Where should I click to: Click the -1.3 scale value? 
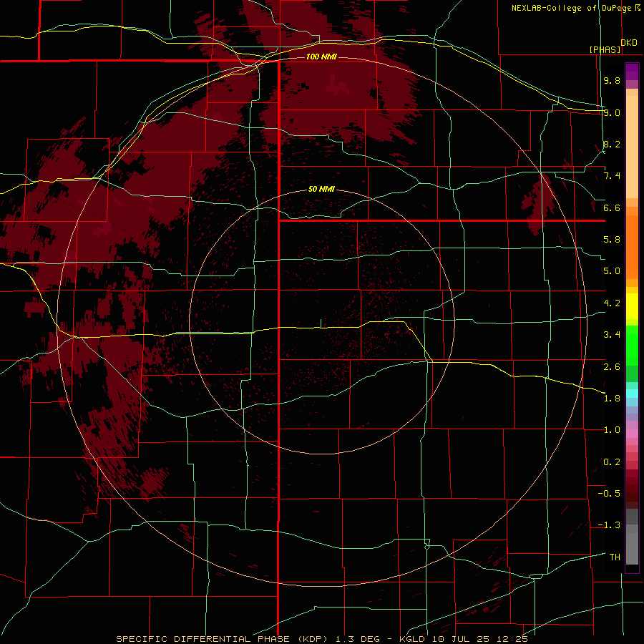[609, 525]
